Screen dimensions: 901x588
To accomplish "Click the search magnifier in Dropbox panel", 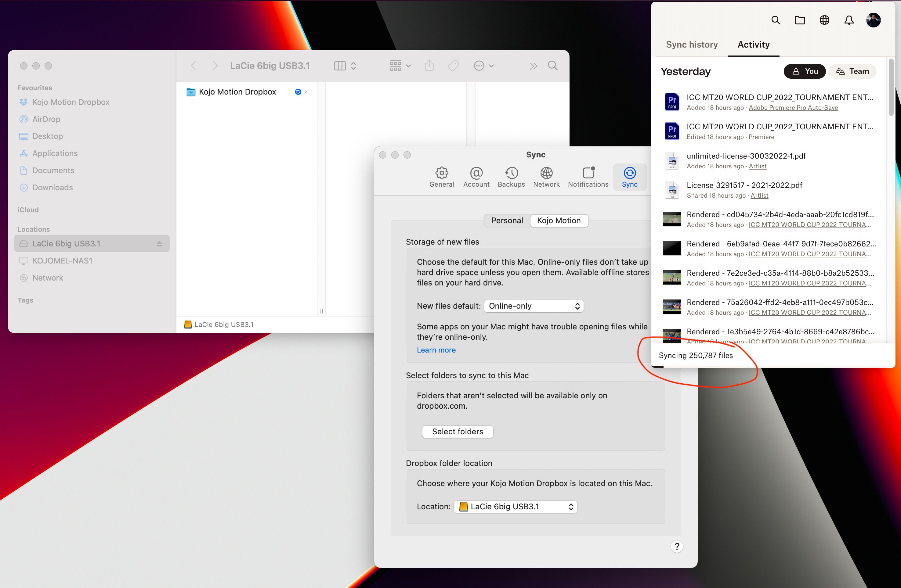I will pyautogui.click(x=775, y=20).
